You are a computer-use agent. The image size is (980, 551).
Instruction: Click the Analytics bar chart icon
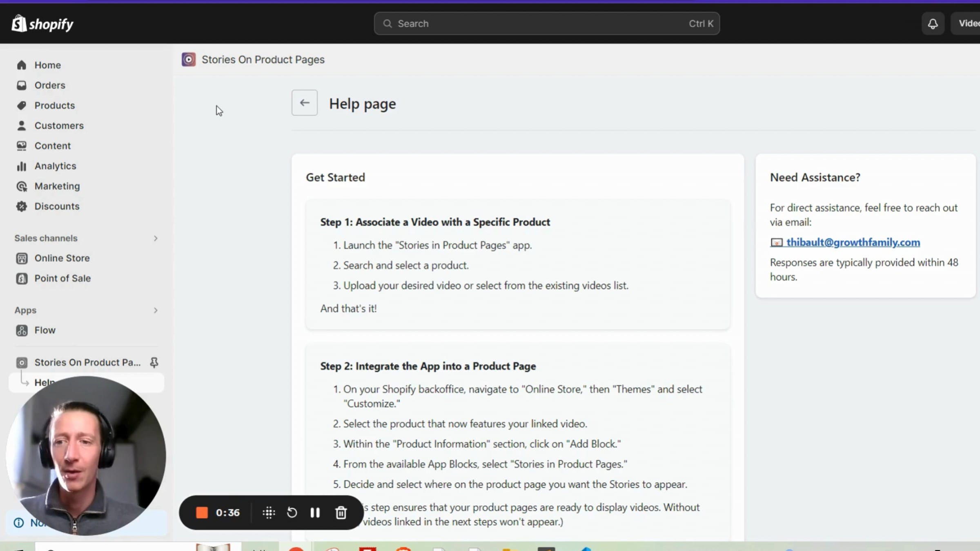click(x=22, y=166)
